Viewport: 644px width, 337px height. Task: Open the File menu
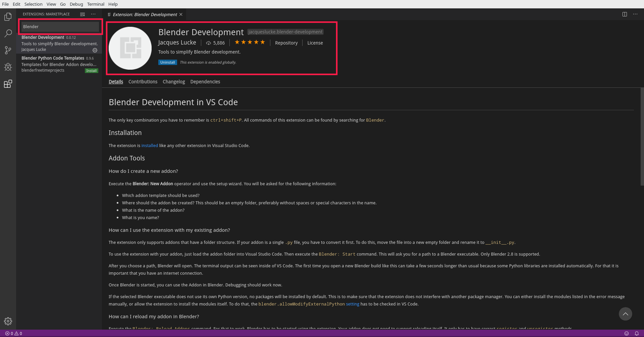(x=5, y=4)
